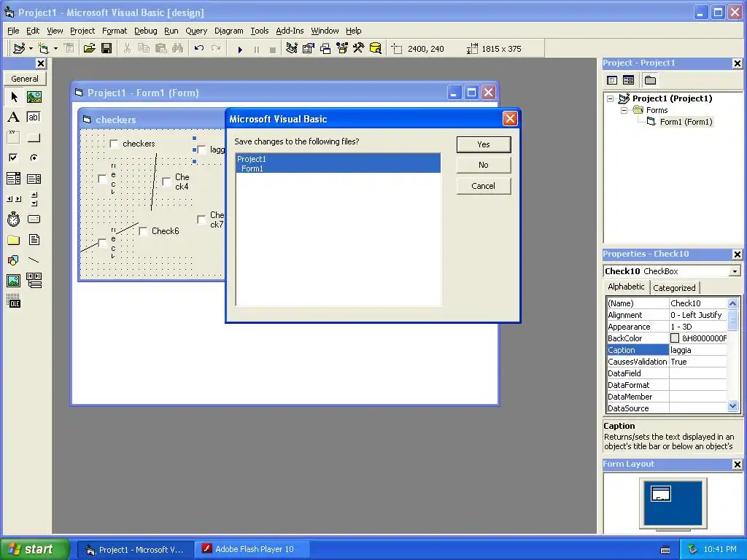
Task: Open the Project menu
Action: click(x=82, y=31)
